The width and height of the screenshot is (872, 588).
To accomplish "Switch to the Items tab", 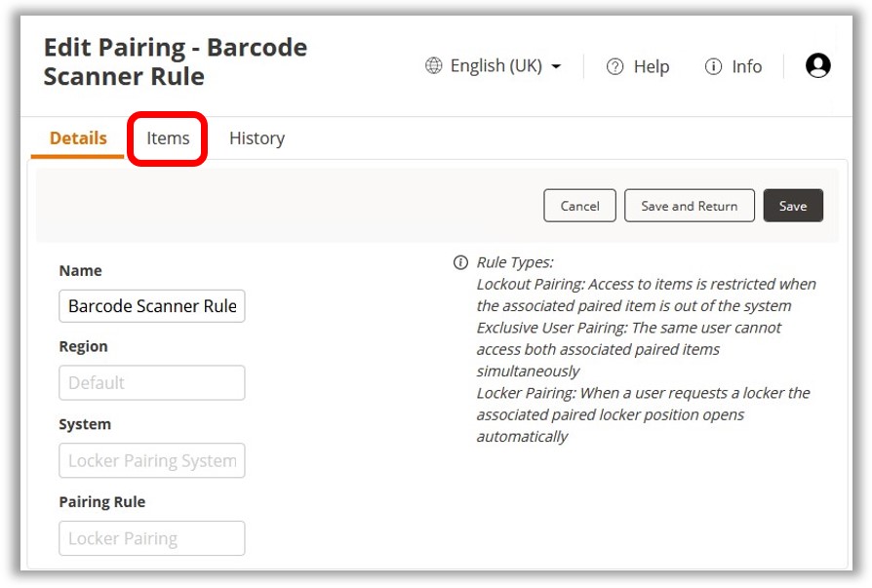I will [168, 138].
